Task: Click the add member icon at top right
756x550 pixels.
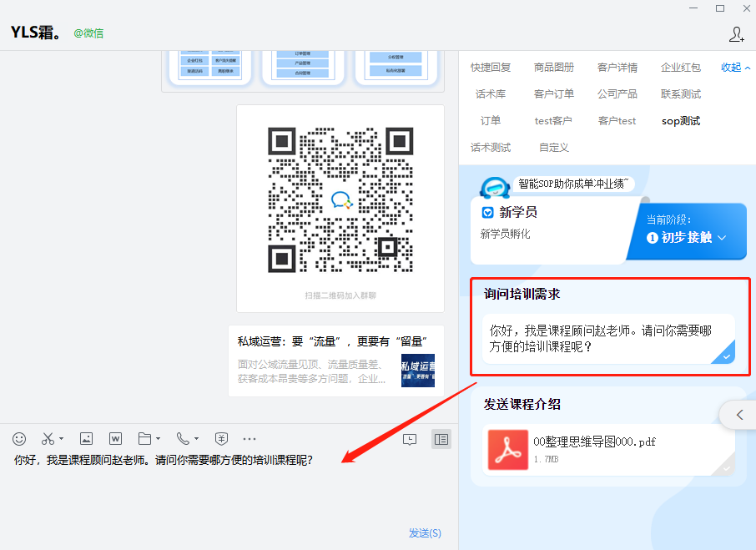Action: click(x=736, y=34)
